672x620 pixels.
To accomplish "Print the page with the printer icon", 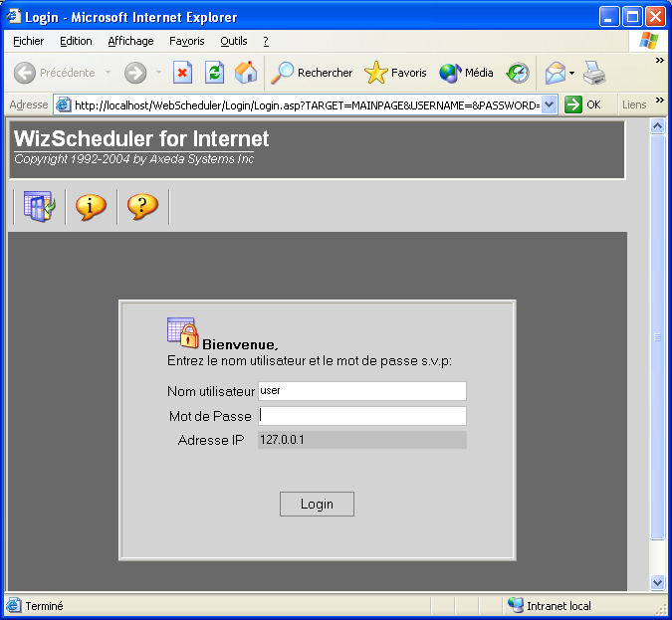I will tap(594, 73).
